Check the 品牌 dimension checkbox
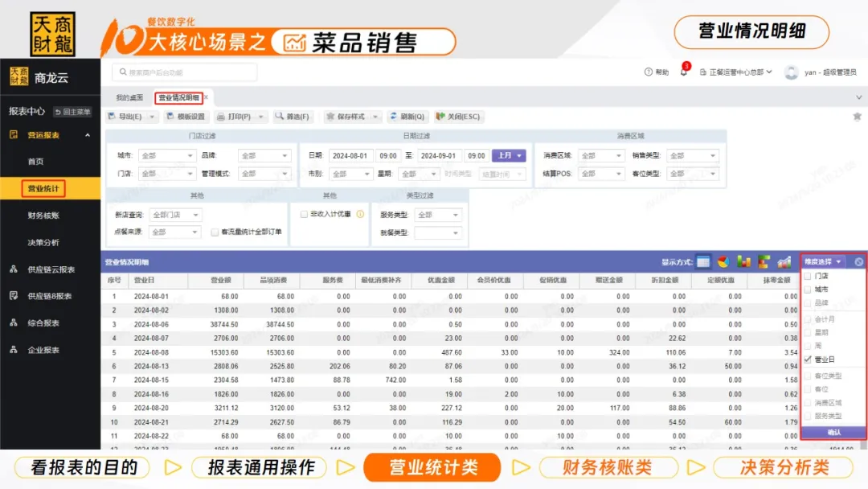Screen dimensions: 868x489 [x=808, y=303]
